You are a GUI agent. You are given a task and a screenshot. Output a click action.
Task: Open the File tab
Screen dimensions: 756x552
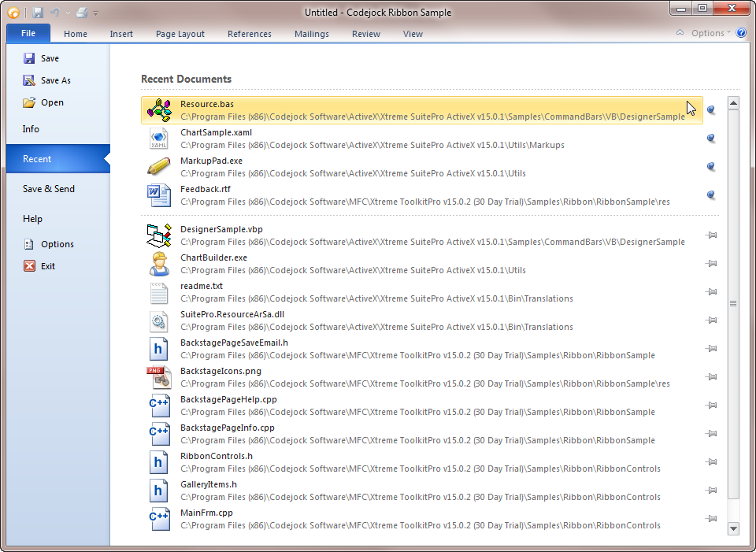[x=28, y=33]
